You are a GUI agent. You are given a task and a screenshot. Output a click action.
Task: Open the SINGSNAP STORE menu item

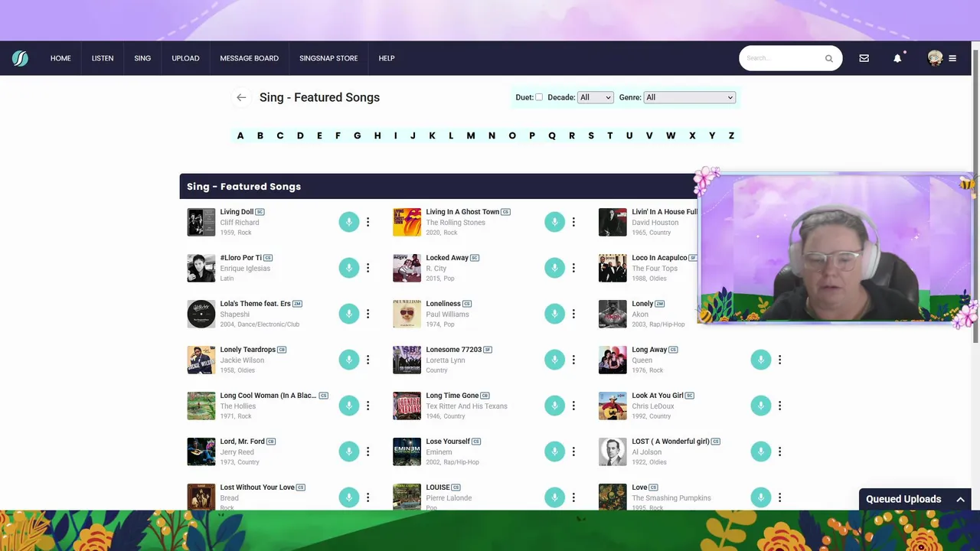coord(328,58)
